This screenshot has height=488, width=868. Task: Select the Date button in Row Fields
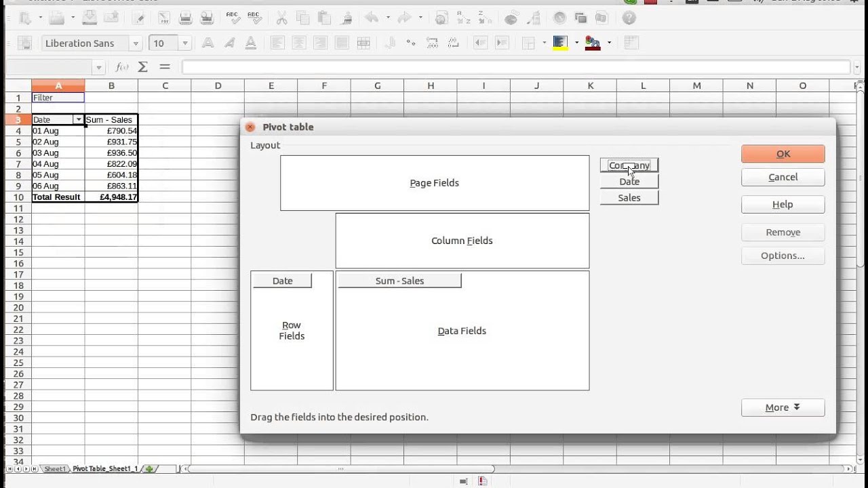(282, 281)
